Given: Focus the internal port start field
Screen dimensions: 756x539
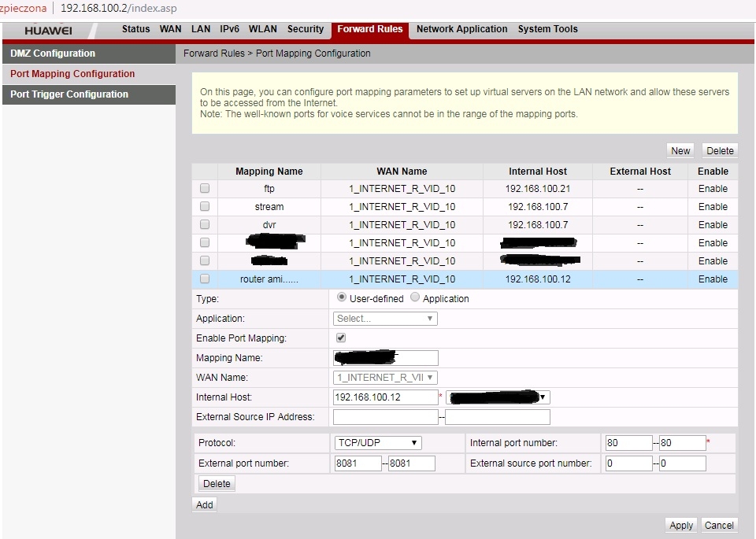Looking at the screenshot, I should pos(628,443).
